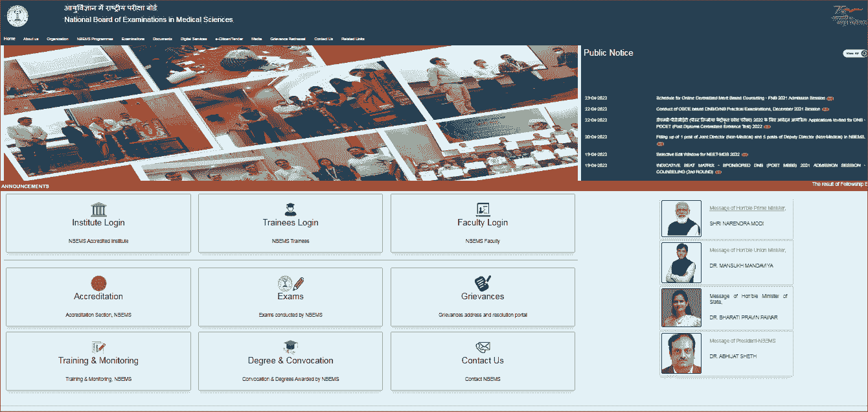This screenshot has width=868, height=412.
Task: Expand the Examinations menu in navbar
Action: pos(133,39)
